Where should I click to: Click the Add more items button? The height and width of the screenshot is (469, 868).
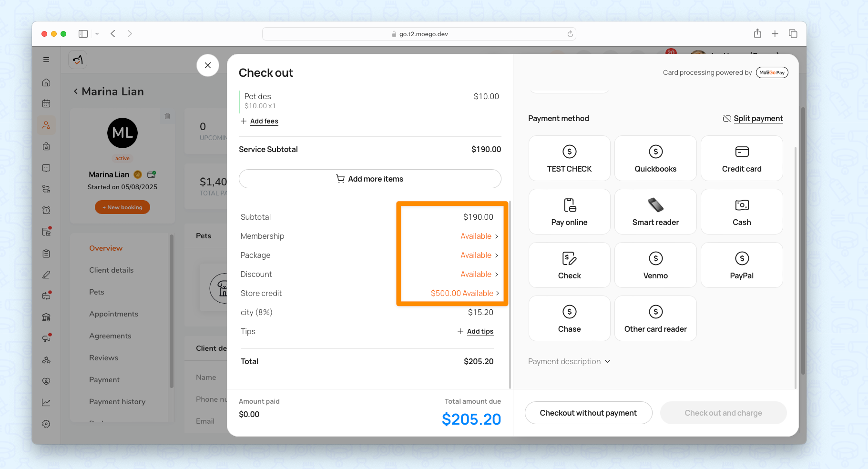click(x=370, y=179)
